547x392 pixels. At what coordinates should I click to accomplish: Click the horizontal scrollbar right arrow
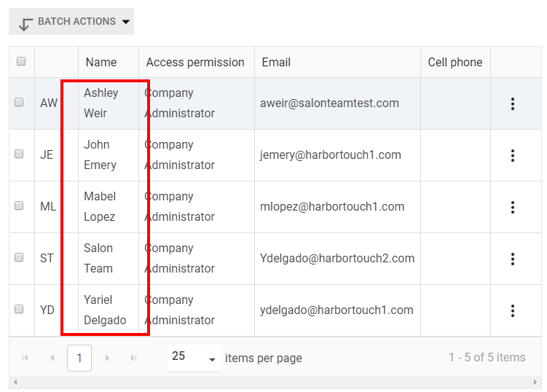pos(536,382)
